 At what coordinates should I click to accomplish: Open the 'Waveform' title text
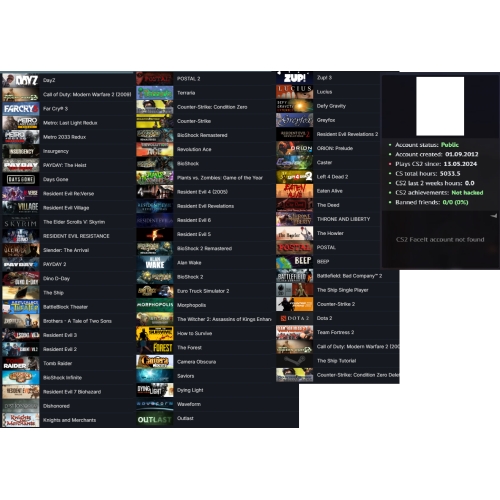point(189,404)
